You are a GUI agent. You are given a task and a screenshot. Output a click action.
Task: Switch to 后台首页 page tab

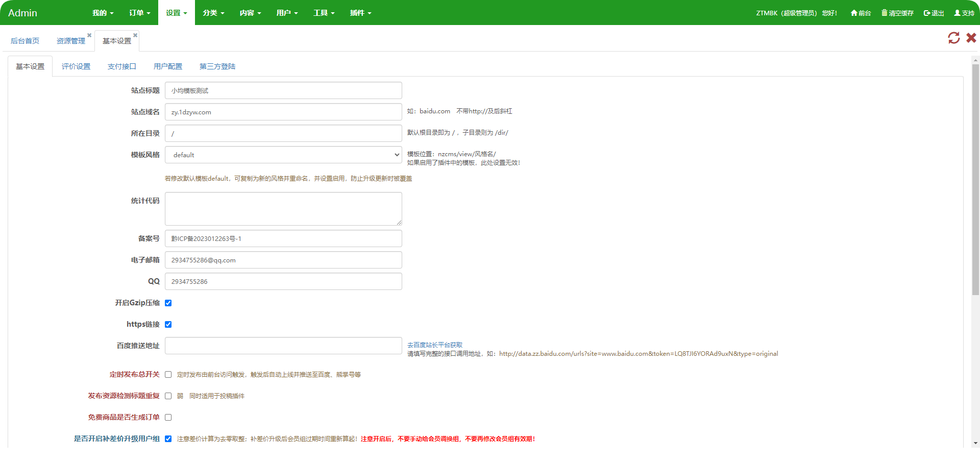[x=25, y=41]
